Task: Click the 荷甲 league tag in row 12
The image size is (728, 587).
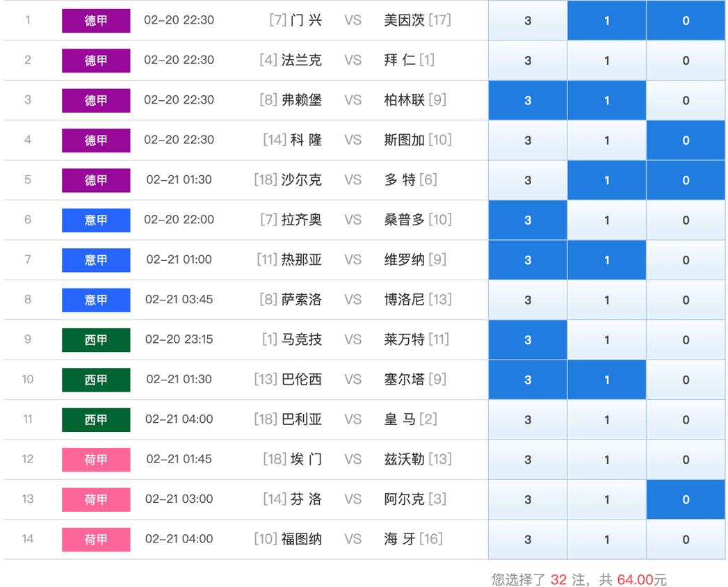Action: [x=96, y=460]
